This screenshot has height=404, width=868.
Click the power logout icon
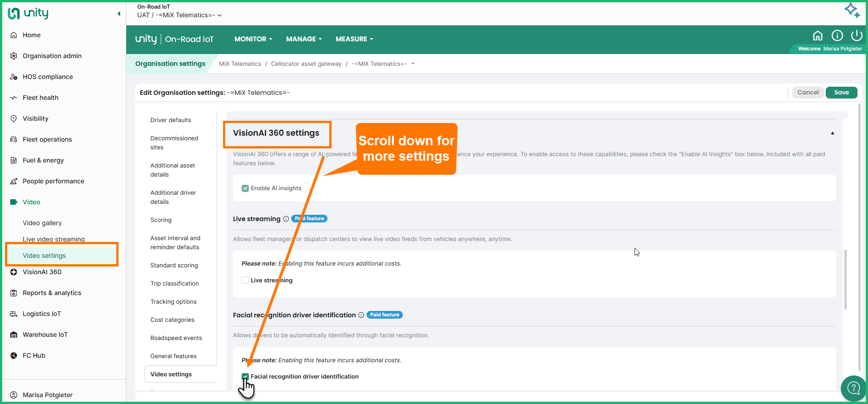click(x=857, y=36)
